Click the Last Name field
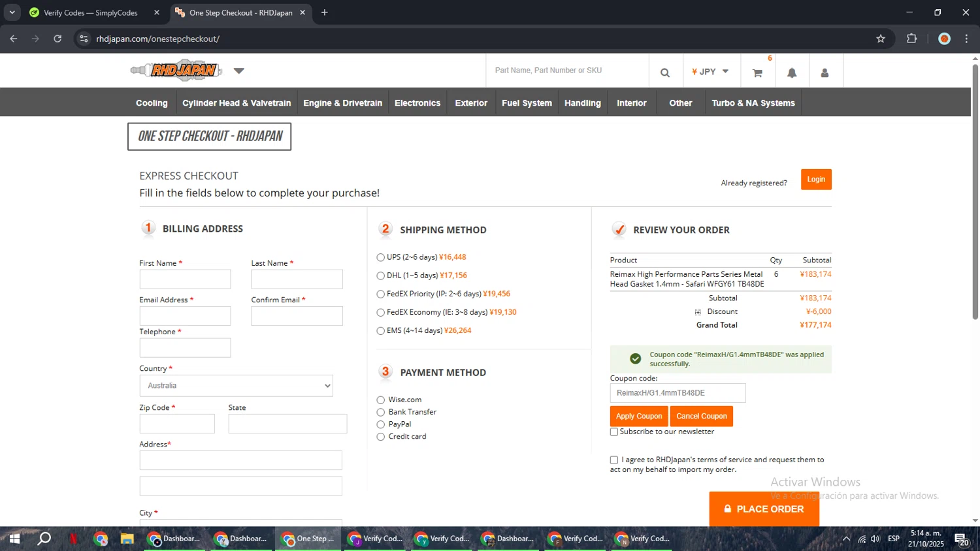Image resolution: width=980 pixels, height=551 pixels. (297, 279)
